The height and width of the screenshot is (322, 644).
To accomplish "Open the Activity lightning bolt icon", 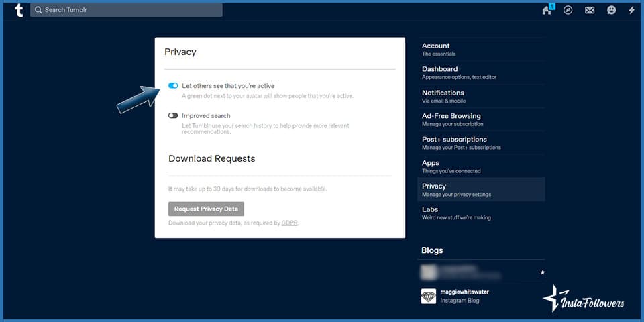I will [x=631, y=10].
